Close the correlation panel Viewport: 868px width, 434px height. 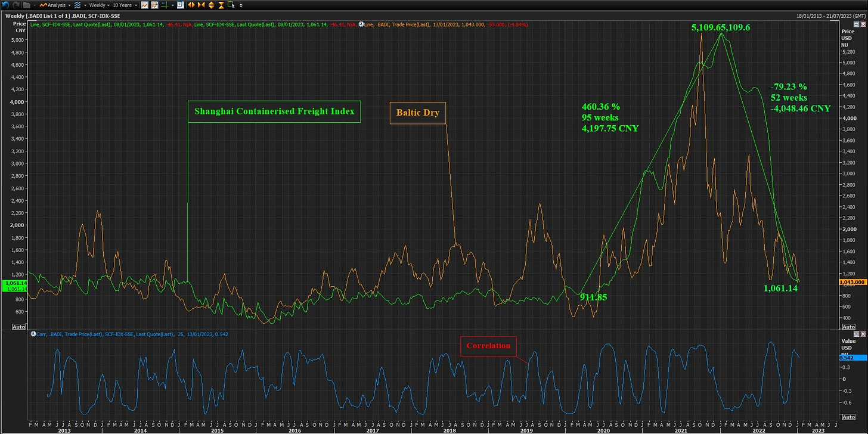coord(863,334)
